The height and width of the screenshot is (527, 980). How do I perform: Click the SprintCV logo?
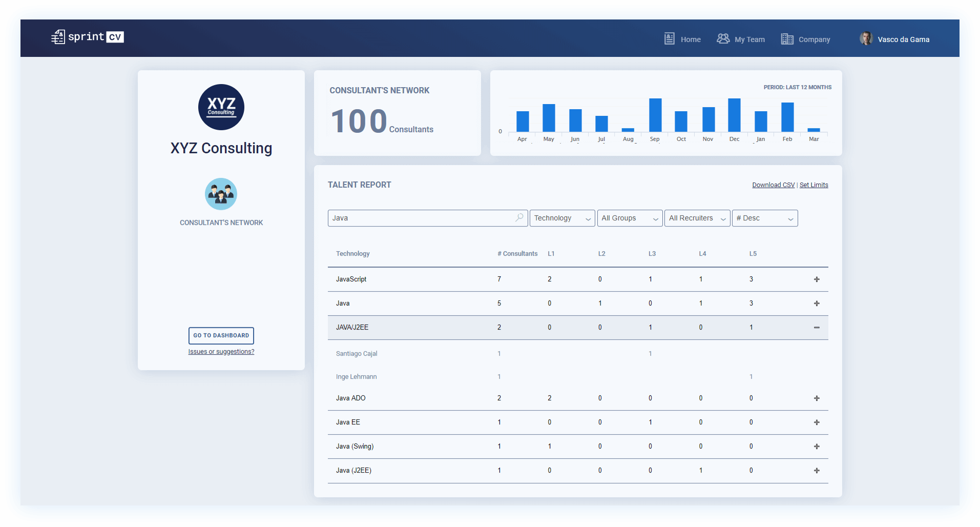[x=88, y=37]
